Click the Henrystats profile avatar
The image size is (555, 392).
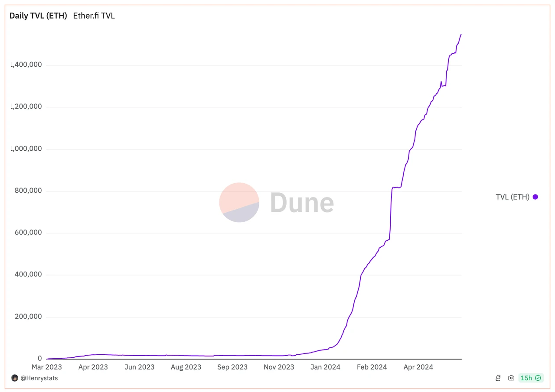click(15, 378)
